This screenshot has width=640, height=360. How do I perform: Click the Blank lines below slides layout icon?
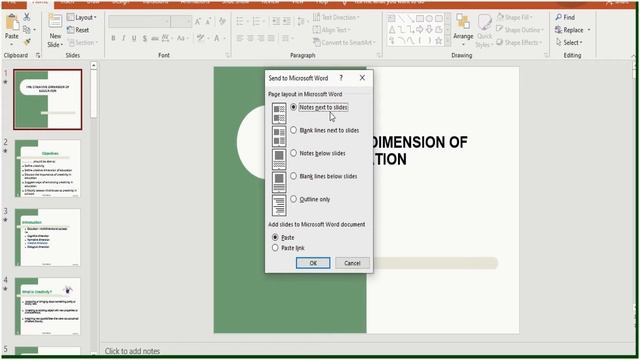[x=279, y=182]
